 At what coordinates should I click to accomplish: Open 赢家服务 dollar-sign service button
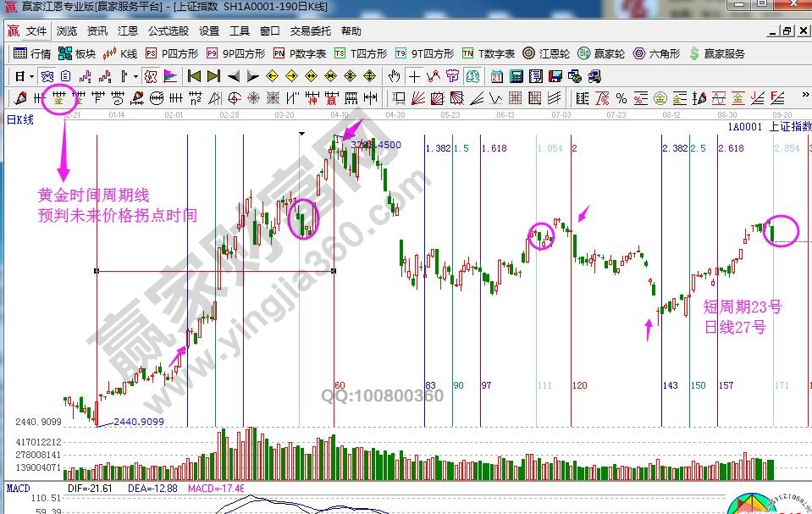point(716,53)
